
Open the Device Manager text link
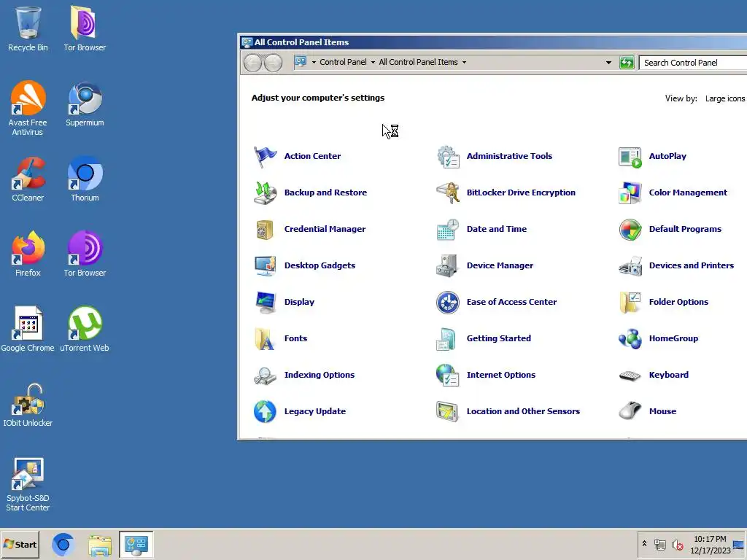pyautogui.click(x=500, y=265)
